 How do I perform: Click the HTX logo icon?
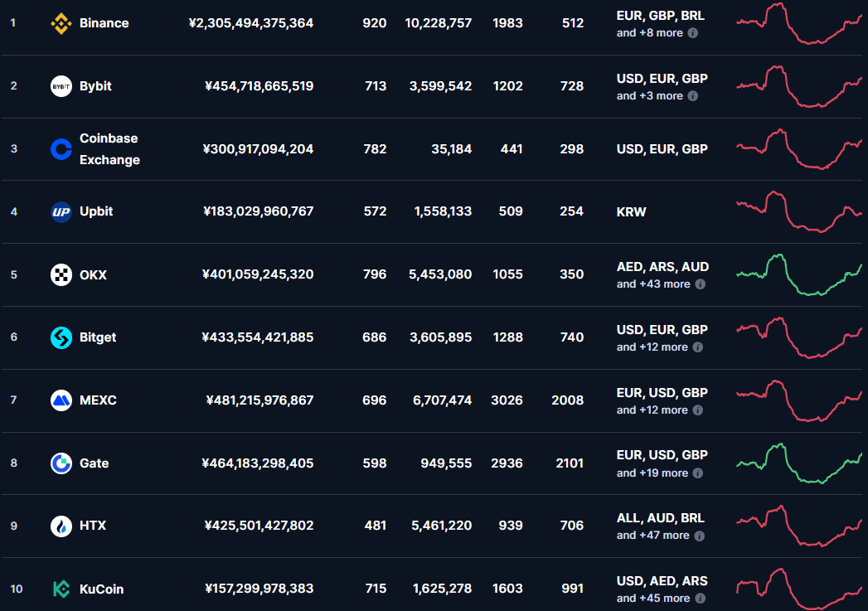point(61,526)
